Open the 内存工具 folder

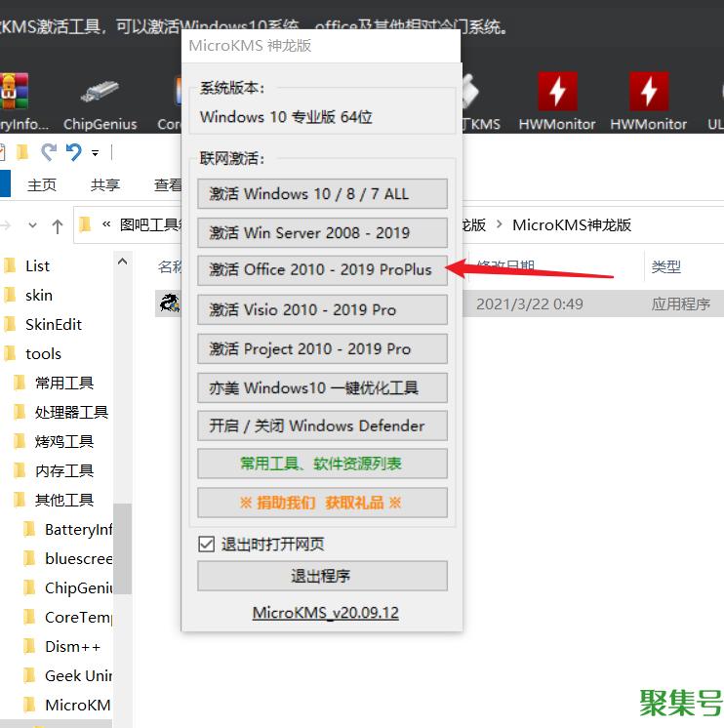64,470
